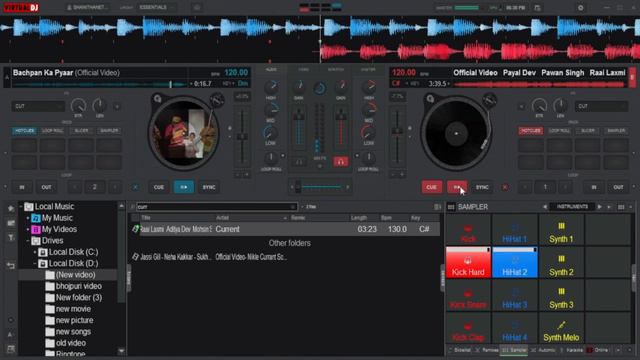Go to next sampler bank arrow

(599, 207)
